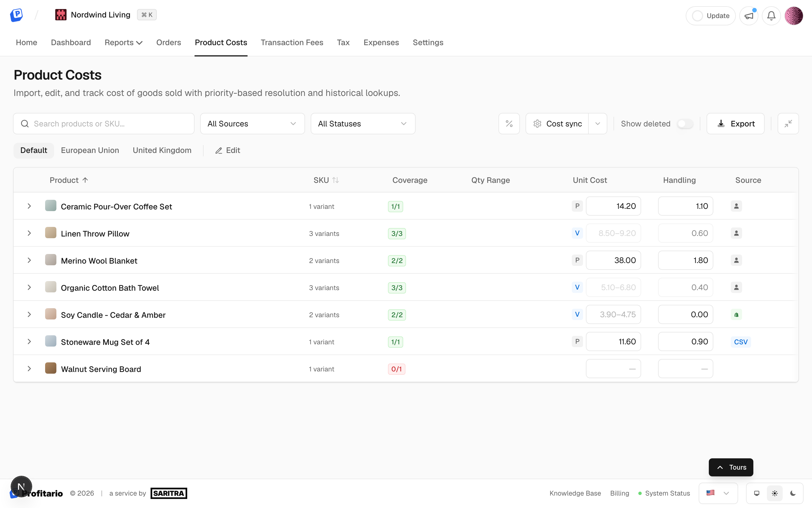This screenshot has height=508, width=812.
Task: Expand the Organic Cotton Bath Towel row
Action: 29,287
